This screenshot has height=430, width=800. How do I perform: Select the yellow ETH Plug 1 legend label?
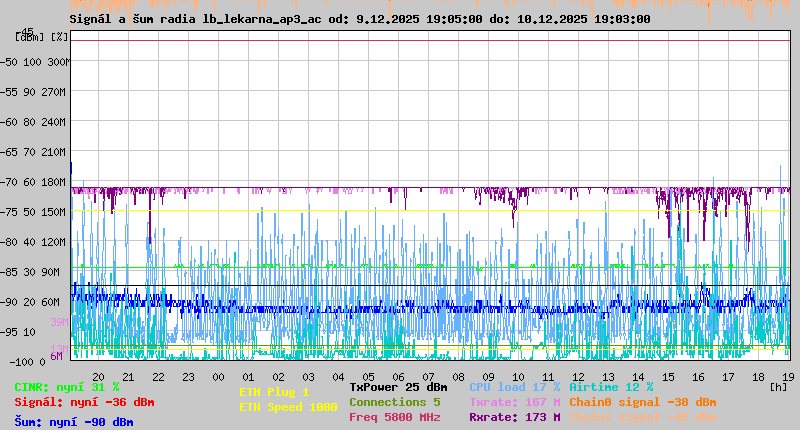point(274,393)
